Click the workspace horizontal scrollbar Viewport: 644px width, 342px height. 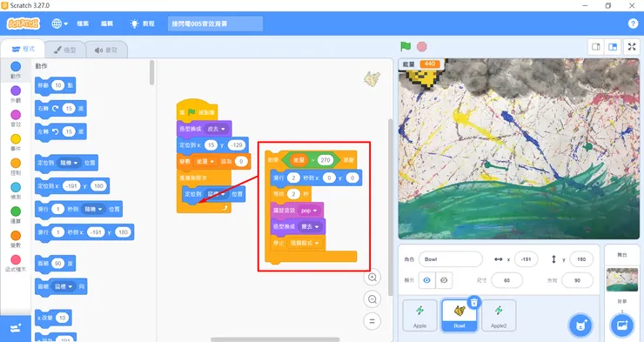coord(275,339)
